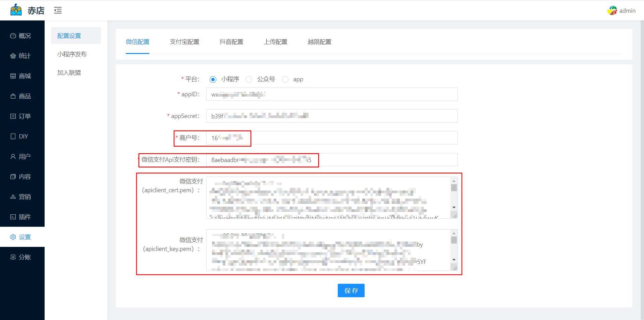Screen dimensions: 644x320
Task: Switch to the 越限配置 tab
Action: [x=319, y=42]
